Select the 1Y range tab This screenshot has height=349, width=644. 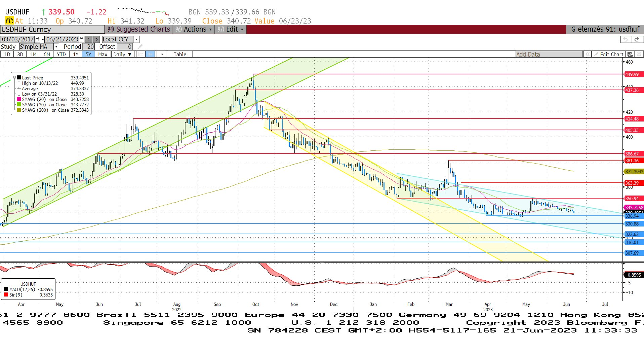[x=76, y=54]
